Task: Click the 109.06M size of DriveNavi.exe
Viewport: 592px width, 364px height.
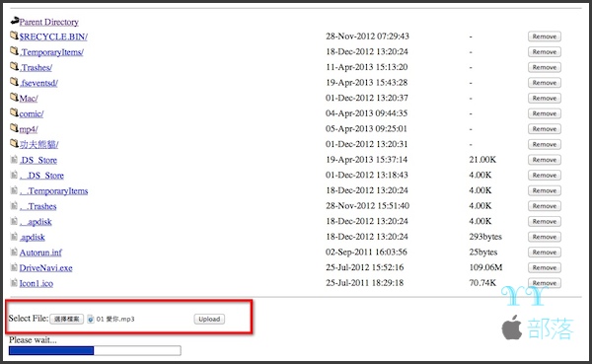Action: tap(485, 267)
